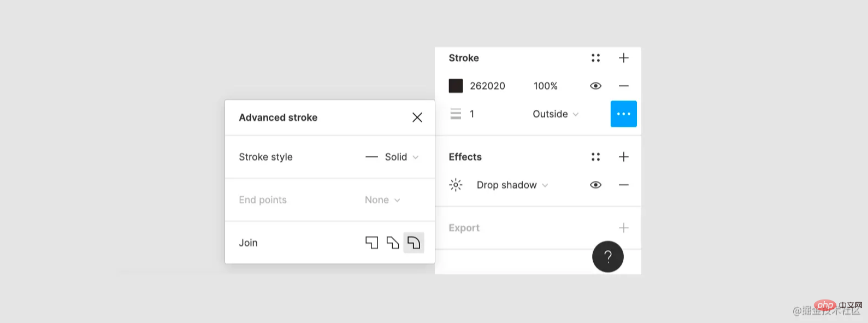This screenshot has width=868, height=323.
Task: Select the miter join icon
Action: pyautogui.click(x=371, y=243)
